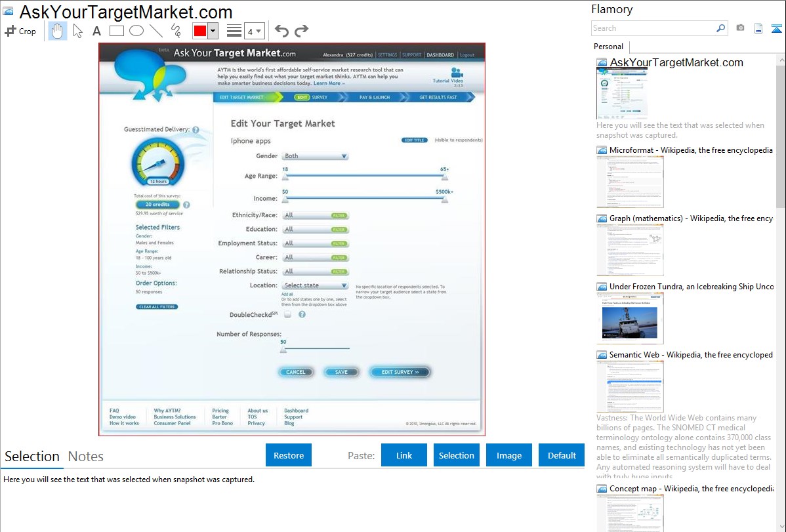This screenshot has width=786, height=532.
Task: Click the snapshot list scrollbar up arrow
Action: click(781, 60)
